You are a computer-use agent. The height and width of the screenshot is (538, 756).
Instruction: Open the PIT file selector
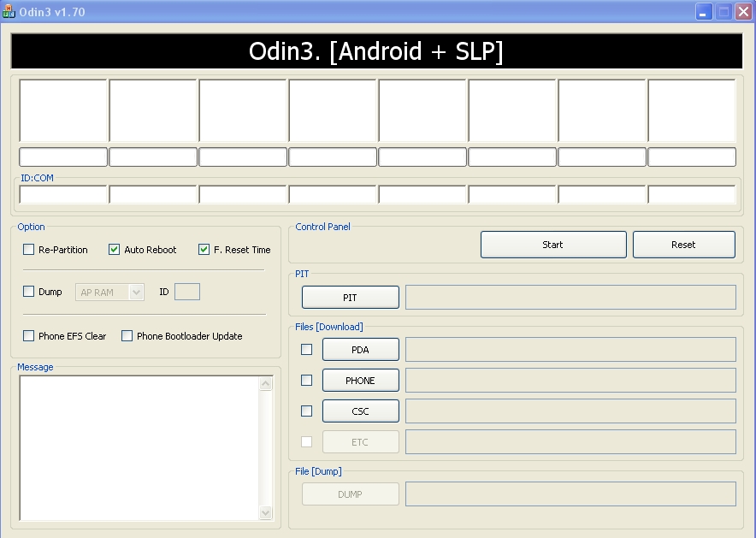[350, 297]
